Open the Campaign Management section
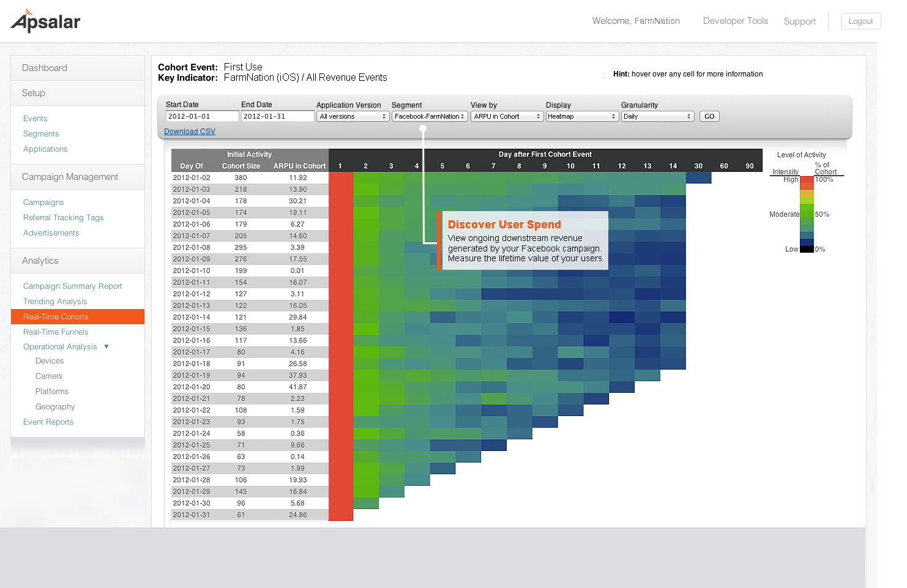Viewport: 907px width, 588px height. (x=78, y=177)
